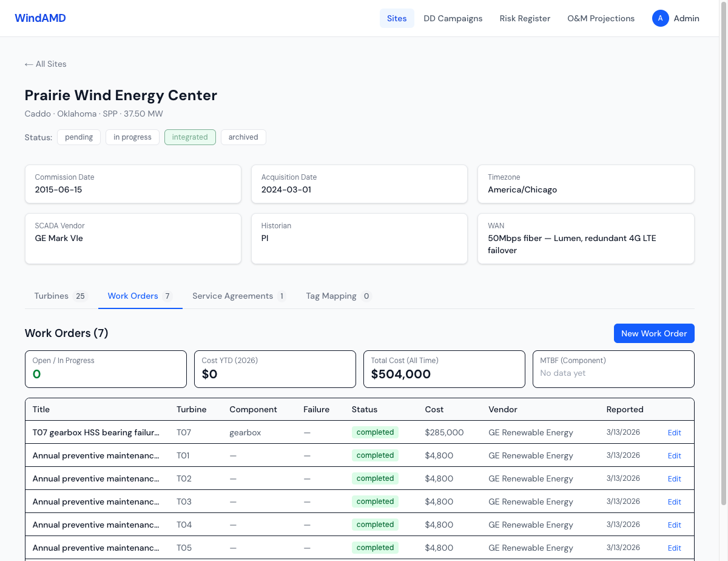The width and height of the screenshot is (728, 561).
Task: Create a New Work Order
Action: click(654, 333)
